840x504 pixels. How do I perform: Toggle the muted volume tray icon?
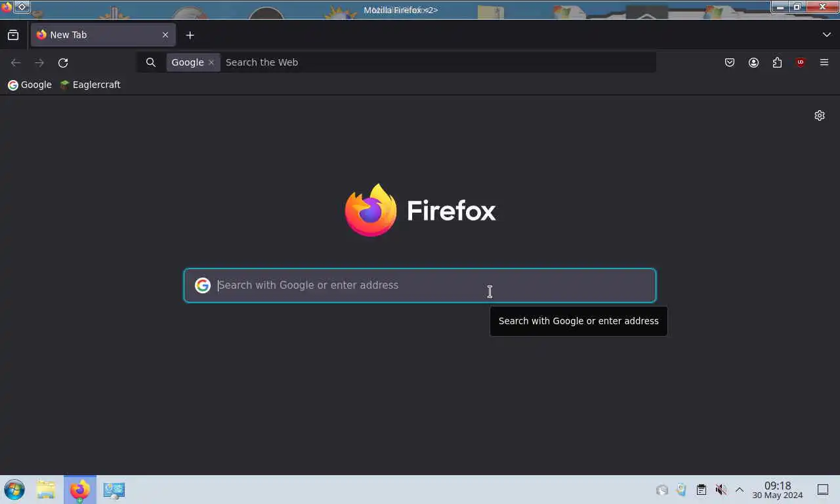pos(721,490)
